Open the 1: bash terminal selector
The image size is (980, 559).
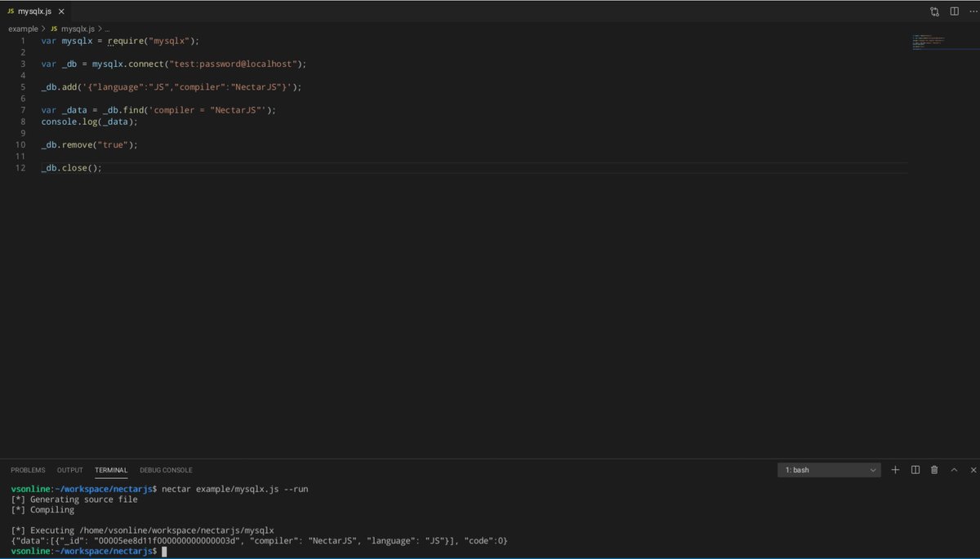(828, 469)
